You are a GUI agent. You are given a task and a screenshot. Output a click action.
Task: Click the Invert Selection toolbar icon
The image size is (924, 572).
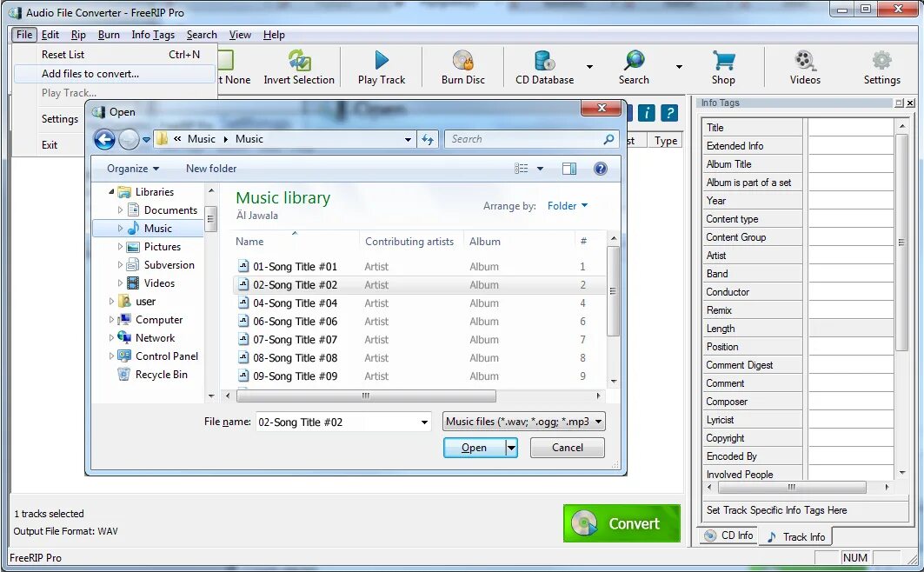[x=299, y=60]
